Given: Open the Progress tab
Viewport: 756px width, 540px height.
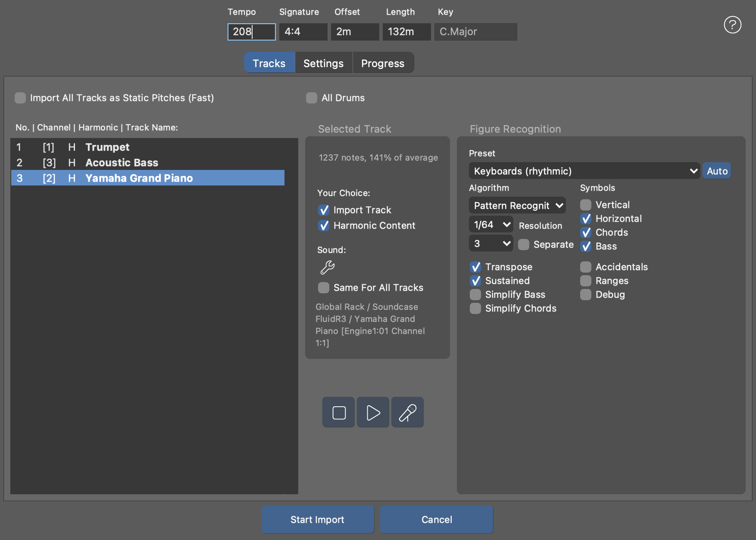Looking at the screenshot, I should click(x=383, y=63).
